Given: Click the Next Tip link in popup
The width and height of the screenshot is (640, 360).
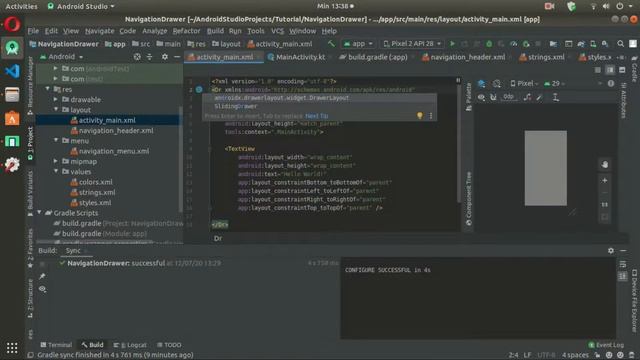Looking at the screenshot, I should pyautogui.click(x=316, y=116).
